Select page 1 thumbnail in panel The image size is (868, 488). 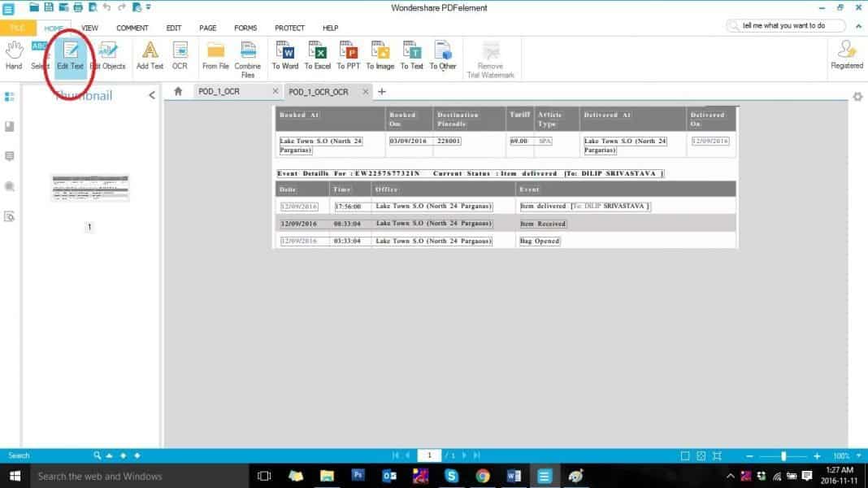click(x=90, y=188)
